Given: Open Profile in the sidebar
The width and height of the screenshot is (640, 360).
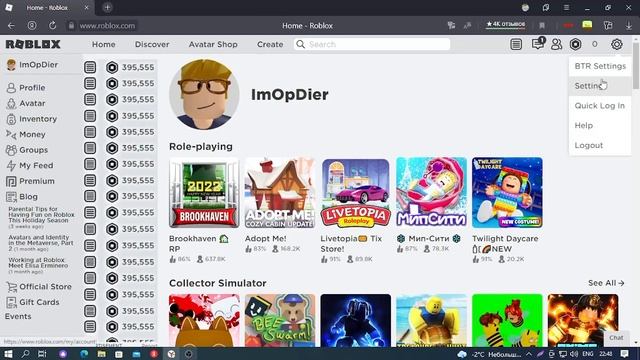Looking at the screenshot, I should coord(26,88).
